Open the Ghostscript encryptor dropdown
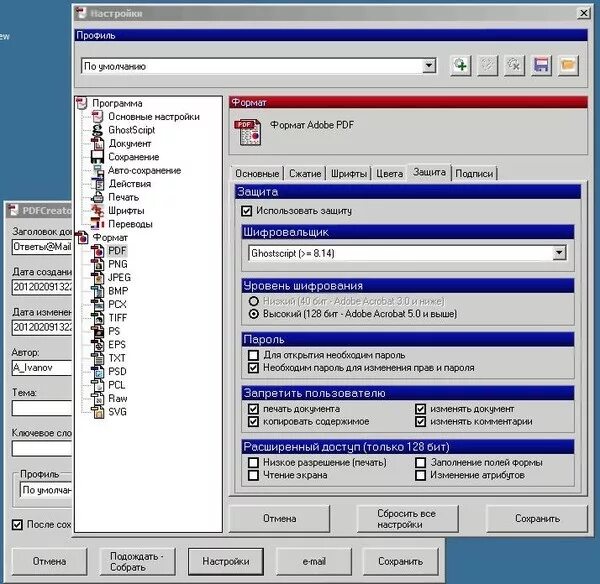 point(559,253)
